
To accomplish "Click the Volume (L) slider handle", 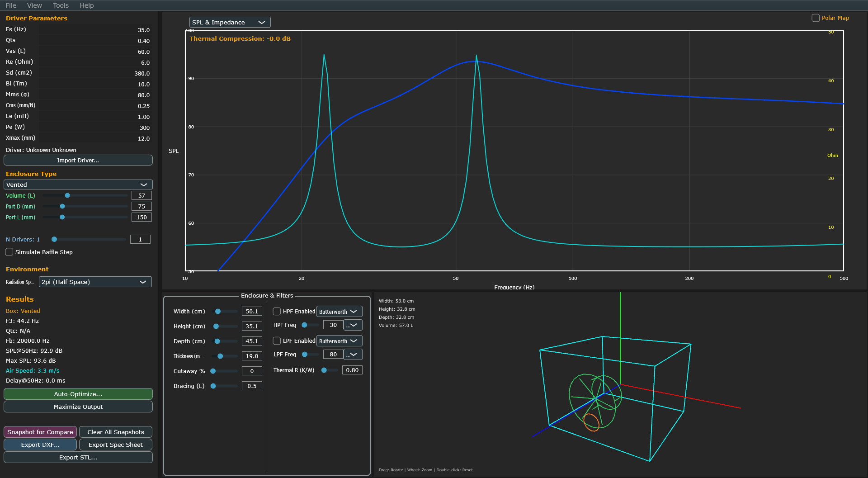I will pyautogui.click(x=67, y=195).
